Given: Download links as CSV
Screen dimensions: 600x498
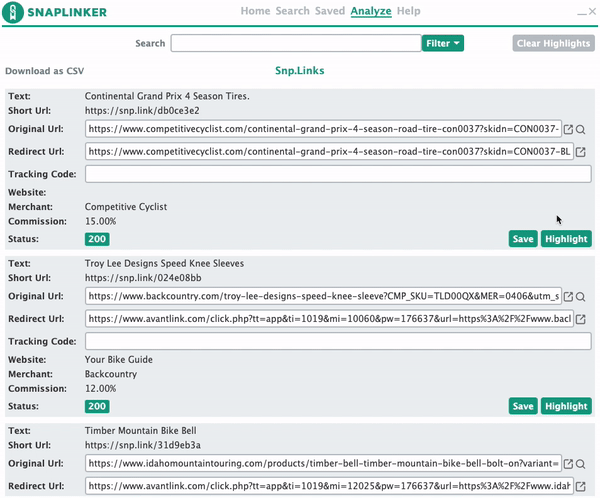Looking at the screenshot, I should [44, 71].
